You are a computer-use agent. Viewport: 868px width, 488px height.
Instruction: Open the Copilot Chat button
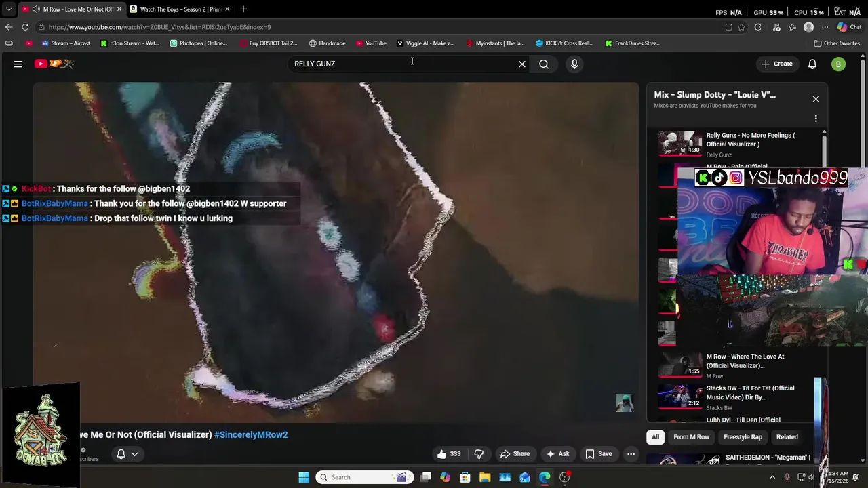pos(849,27)
